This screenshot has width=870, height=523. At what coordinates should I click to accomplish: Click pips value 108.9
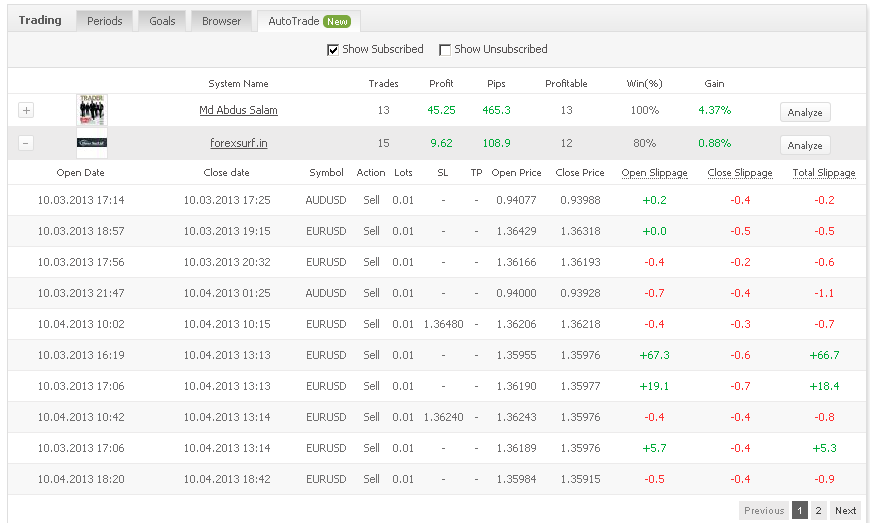tap(496, 144)
